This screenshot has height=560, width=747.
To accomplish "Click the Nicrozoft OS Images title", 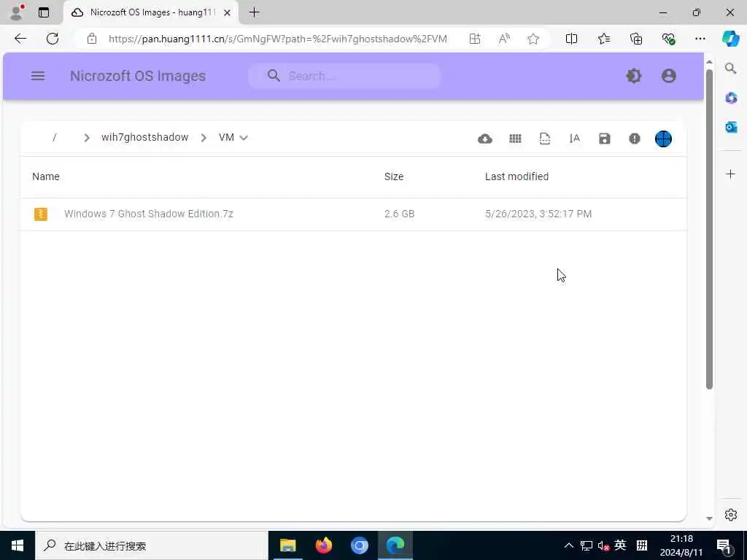I will click(138, 76).
